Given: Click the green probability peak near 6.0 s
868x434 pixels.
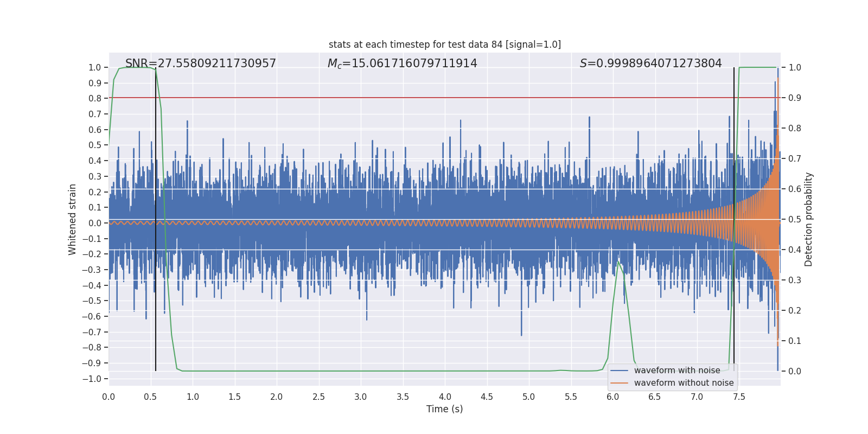Looking at the screenshot, I should [x=618, y=262].
